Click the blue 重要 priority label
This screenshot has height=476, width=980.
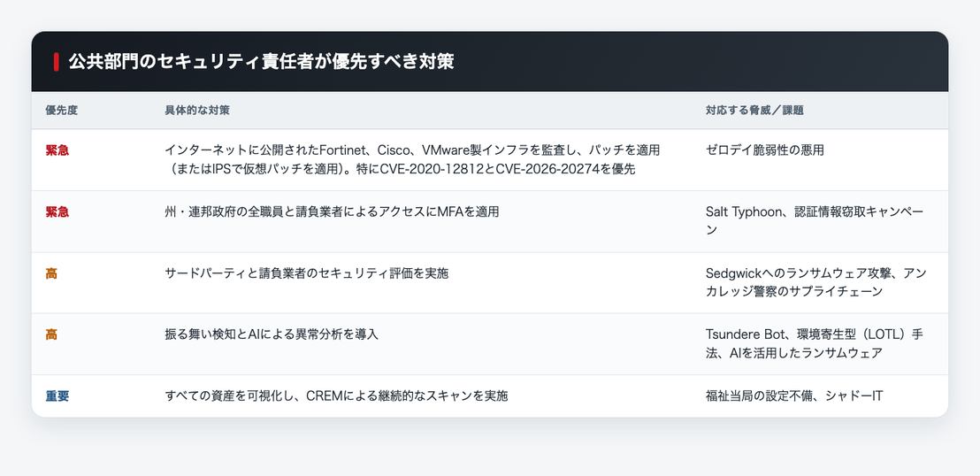click(x=57, y=396)
